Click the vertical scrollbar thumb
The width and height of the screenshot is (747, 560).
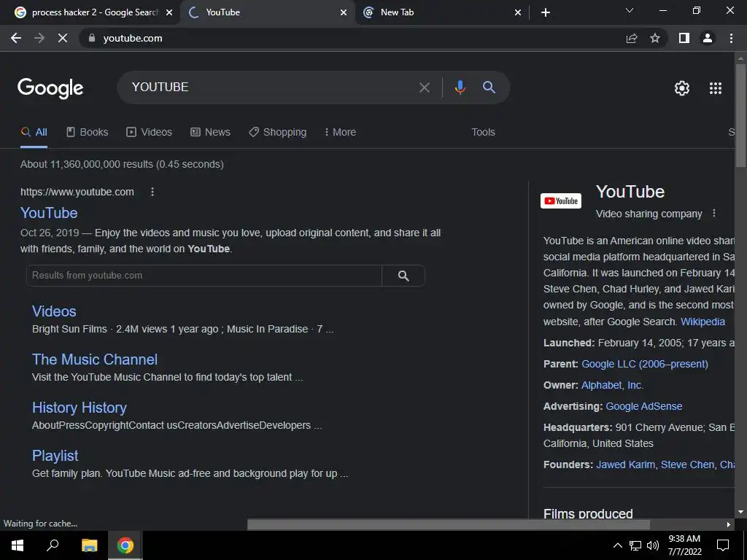pyautogui.click(x=740, y=115)
